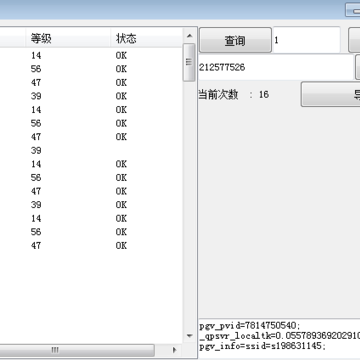This screenshot has width=360, height=360.
Task: Minimize the window from the title bar
Action: (353, 10)
